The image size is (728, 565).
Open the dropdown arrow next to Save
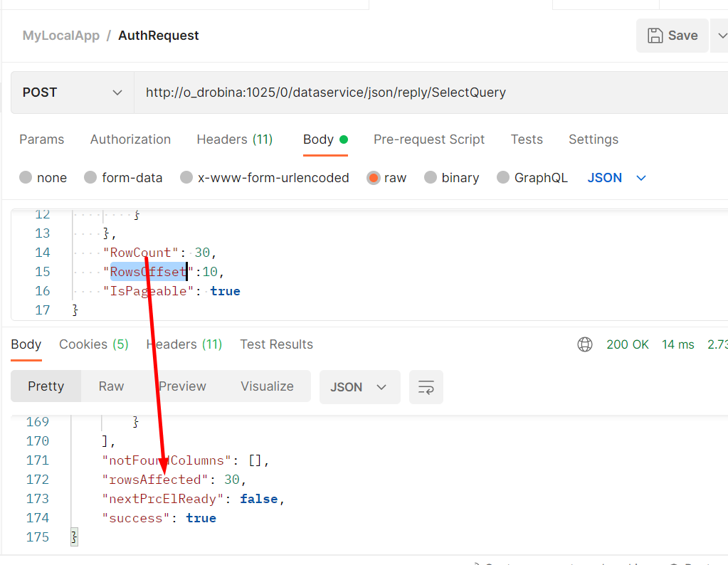tap(722, 36)
